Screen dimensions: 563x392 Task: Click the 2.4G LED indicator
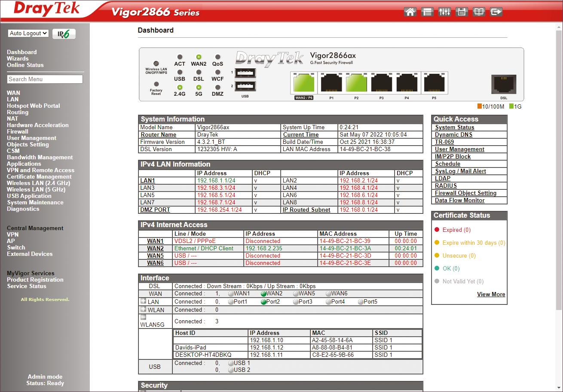(180, 87)
